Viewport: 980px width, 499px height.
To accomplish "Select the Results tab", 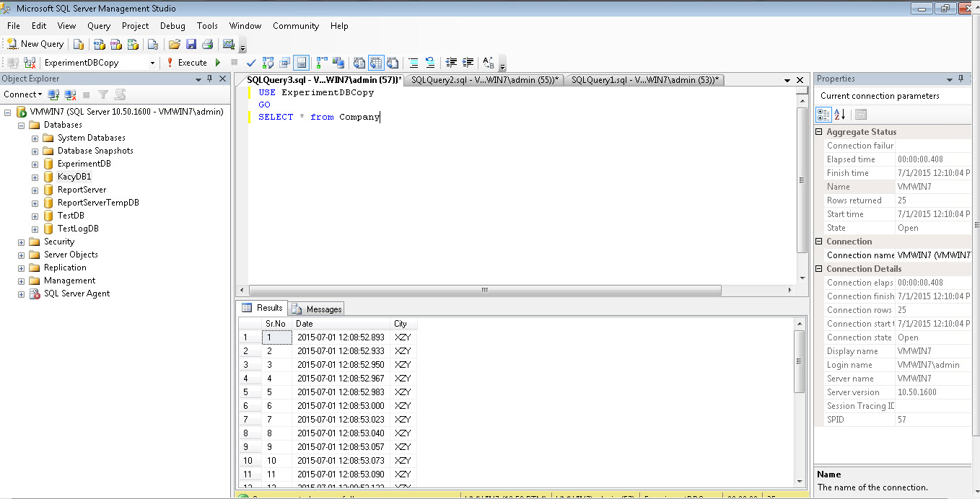I will pos(263,308).
